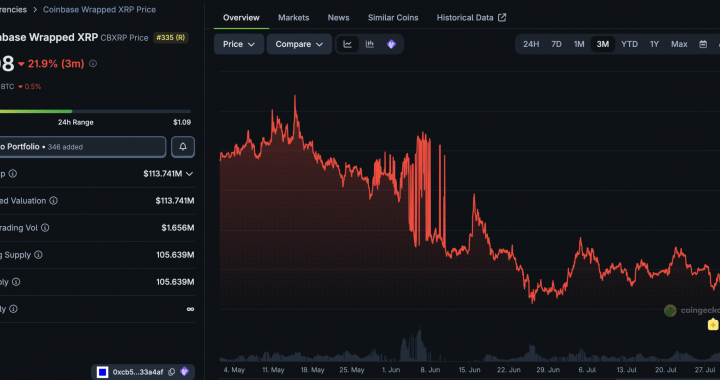This screenshot has width=720, height=380.
Task: Click the $1.656M trading volume value
Action: pyautogui.click(x=177, y=228)
